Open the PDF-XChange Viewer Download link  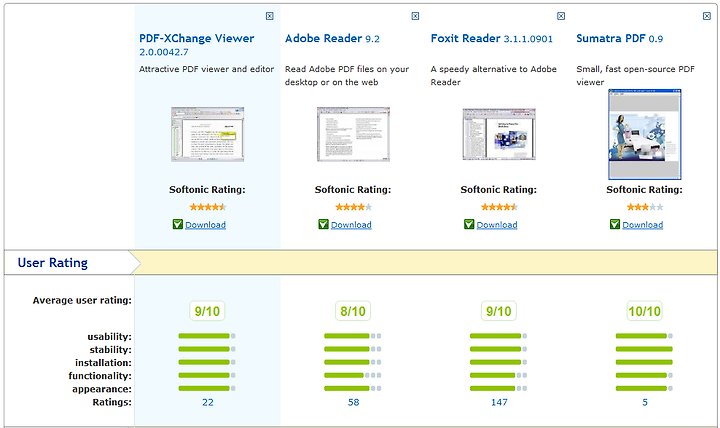coord(205,225)
